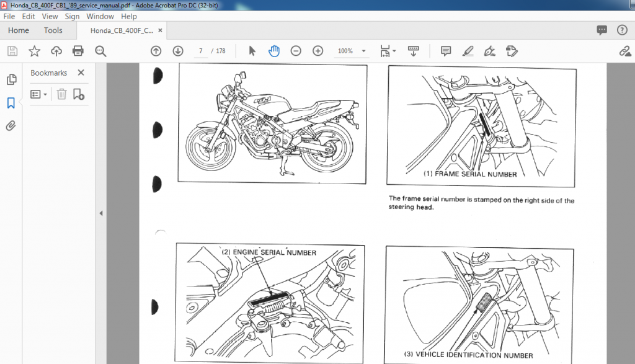Select the arrow selection tool
This screenshot has height=364, width=635.
coord(252,51)
